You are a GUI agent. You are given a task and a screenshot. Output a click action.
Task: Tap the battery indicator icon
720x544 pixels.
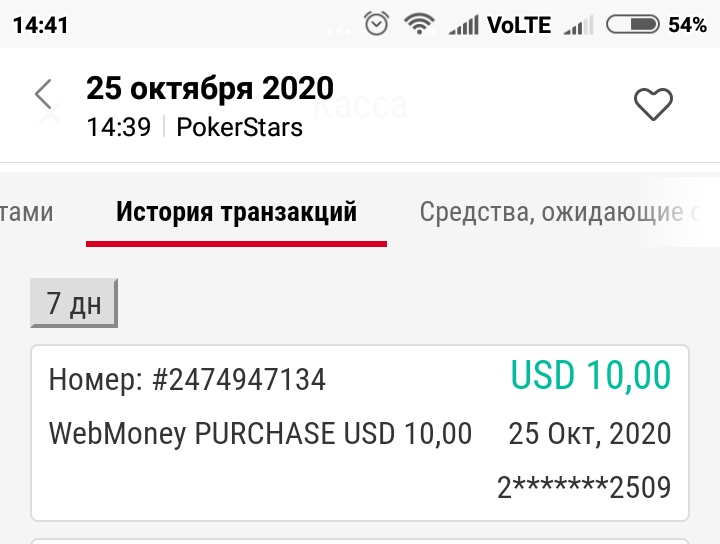coord(632,24)
